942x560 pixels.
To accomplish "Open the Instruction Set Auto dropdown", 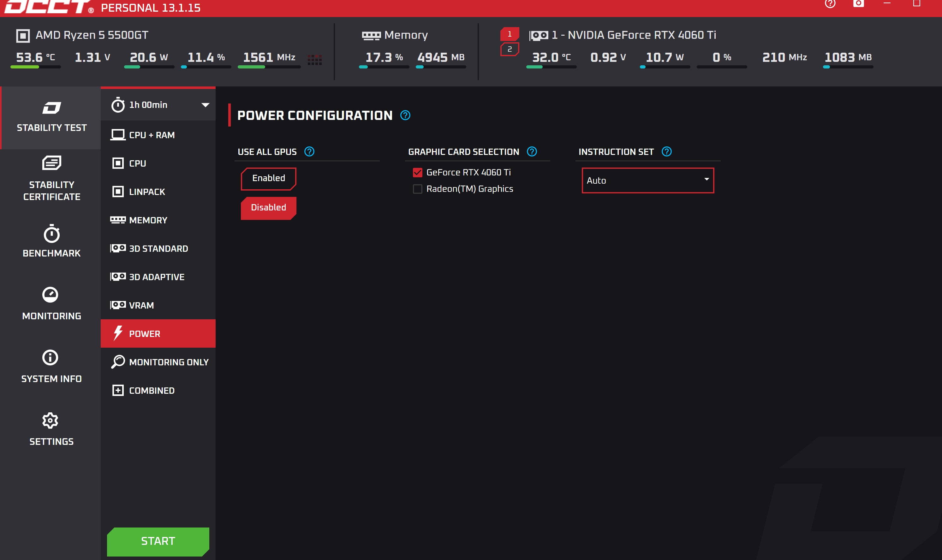I will pos(647,180).
